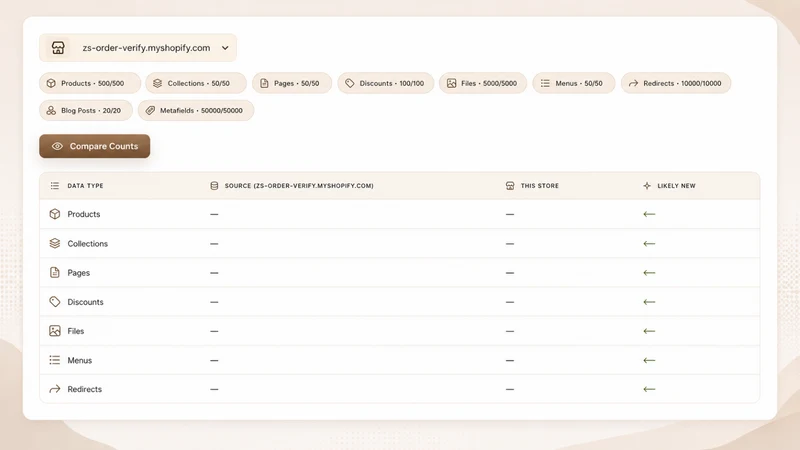Open the zs-order-verify.myshopify.com store dropdown
The image size is (800, 450).
tap(138, 48)
